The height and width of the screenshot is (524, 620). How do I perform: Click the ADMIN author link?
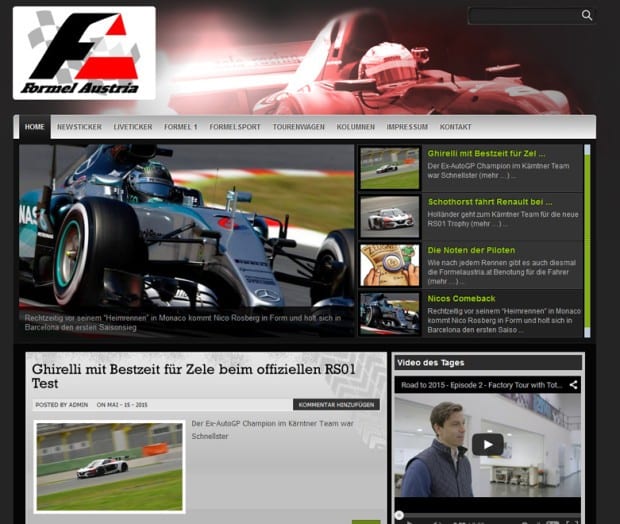78,405
